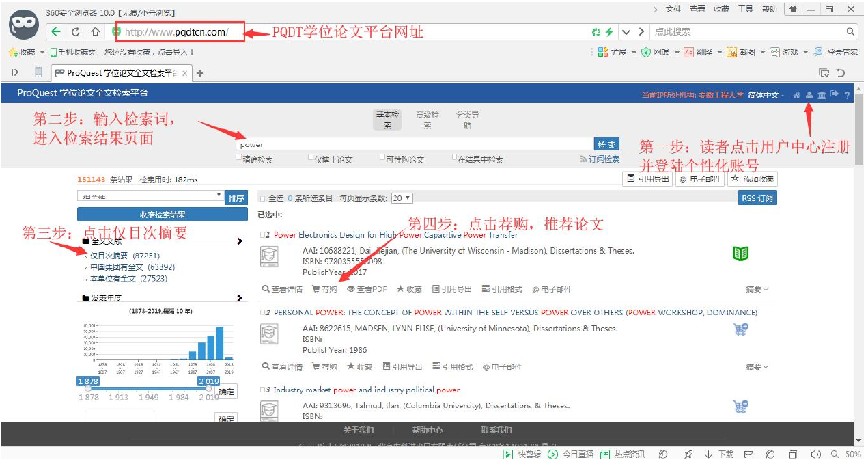Click the 检索 search button
Viewport: 868px width, 462px height.
[606, 144]
